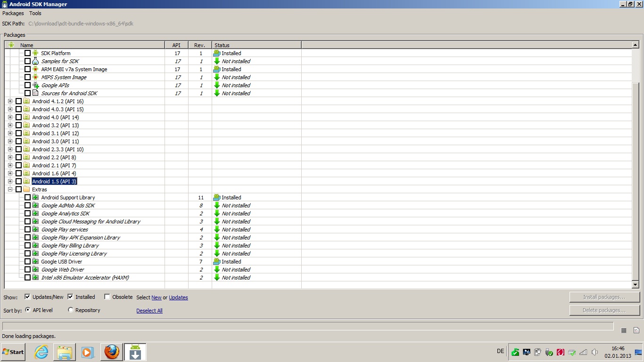
Task: Click the package list scroll down arrow
Action: [x=635, y=284]
